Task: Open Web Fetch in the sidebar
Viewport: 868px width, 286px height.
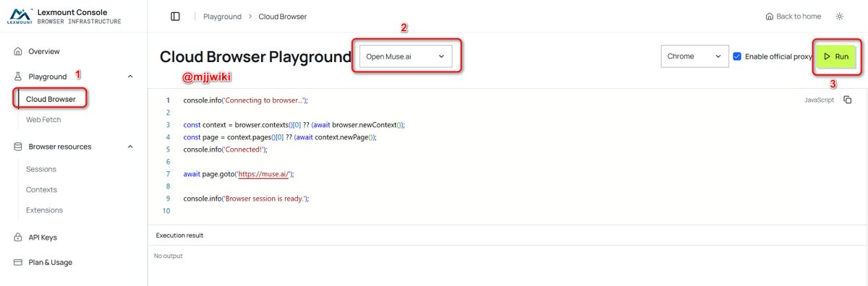Action: click(x=43, y=119)
